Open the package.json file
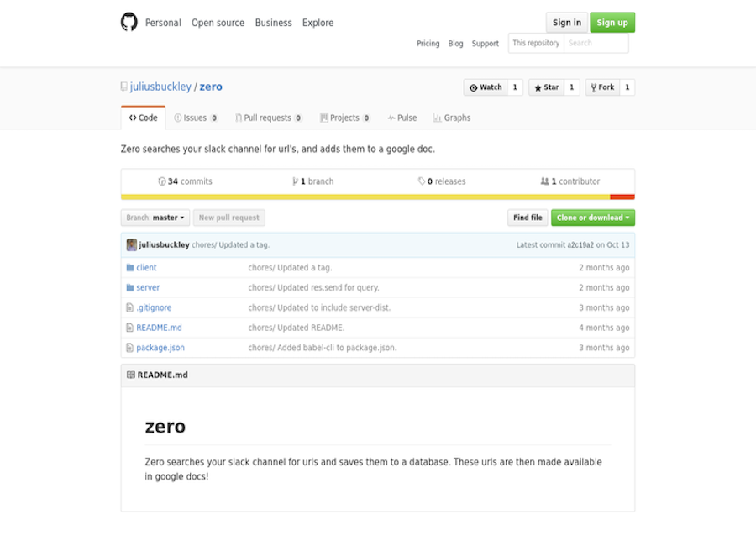 tap(160, 348)
